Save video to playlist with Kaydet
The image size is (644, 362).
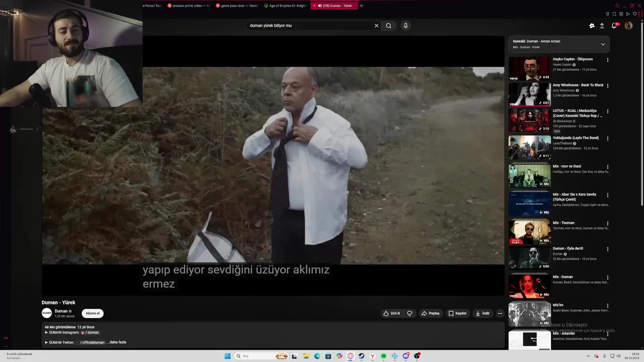point(457,313)
